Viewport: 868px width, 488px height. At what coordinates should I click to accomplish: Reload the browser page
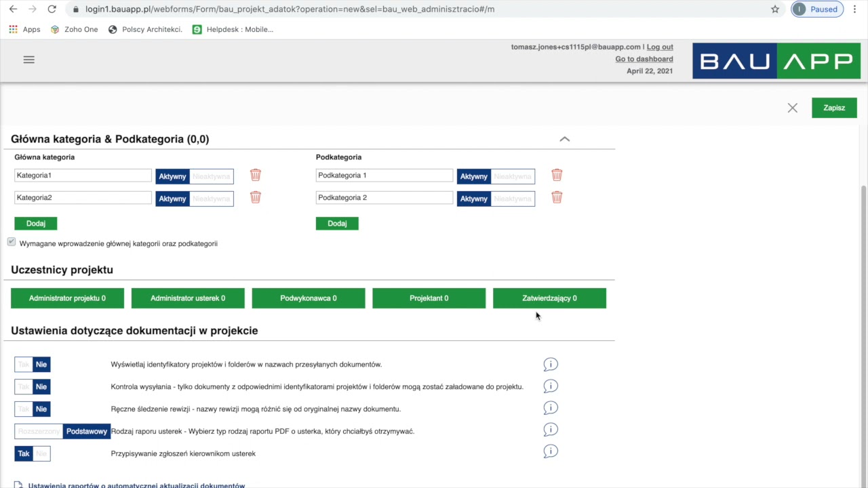coord(52,9)
